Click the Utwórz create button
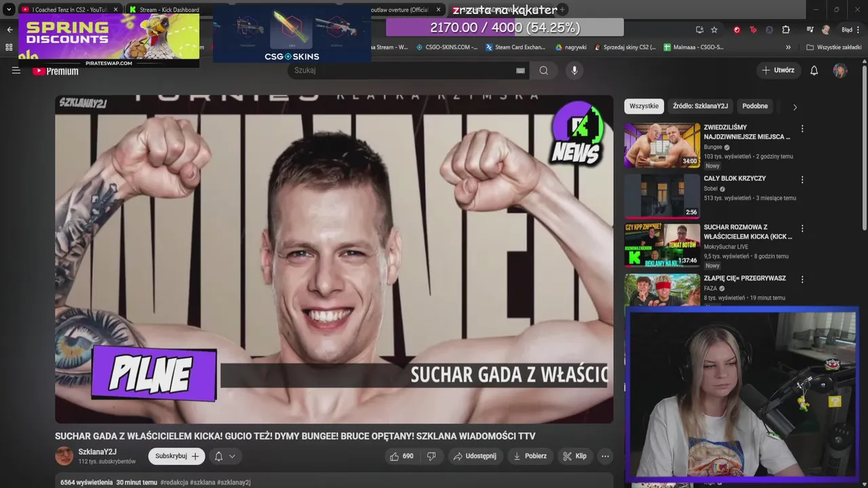Screen dimensions: 868x488 click(778, 70)
